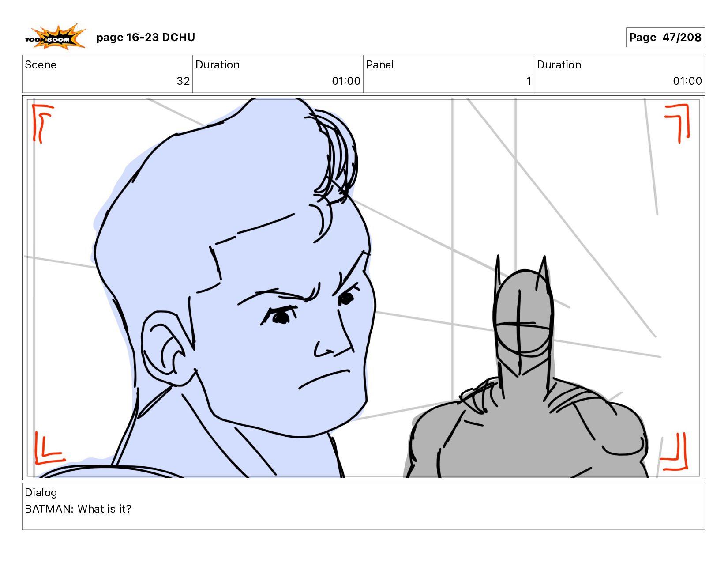Select the panel number '1'

tap(529, 81)
